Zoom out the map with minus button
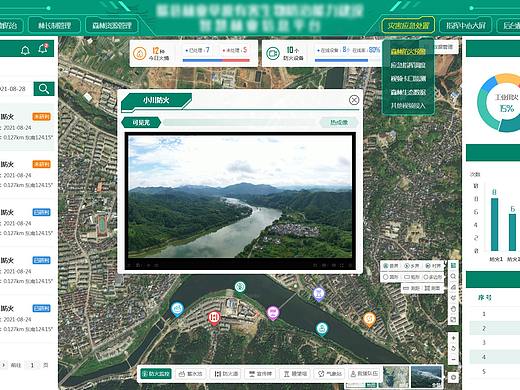The width and height of the screenshot is (520, 390). [x=453, y=360]
